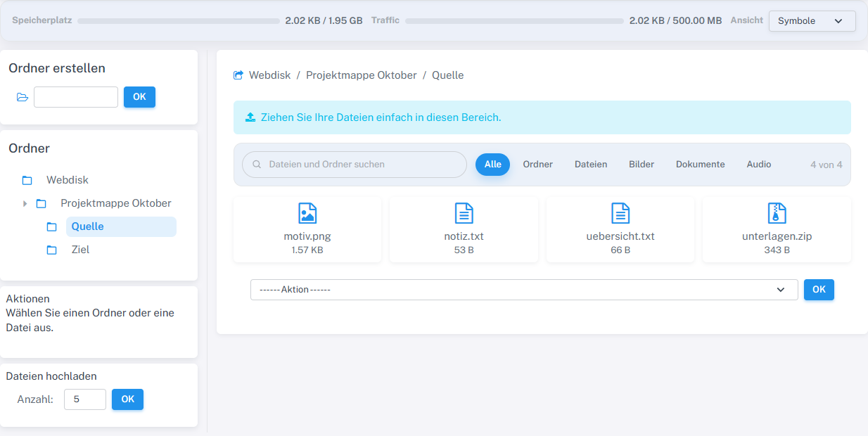The height and width of the screenshot is (436, 868).
Task: Click the notiz.txt file name
Action: (464, 236)
